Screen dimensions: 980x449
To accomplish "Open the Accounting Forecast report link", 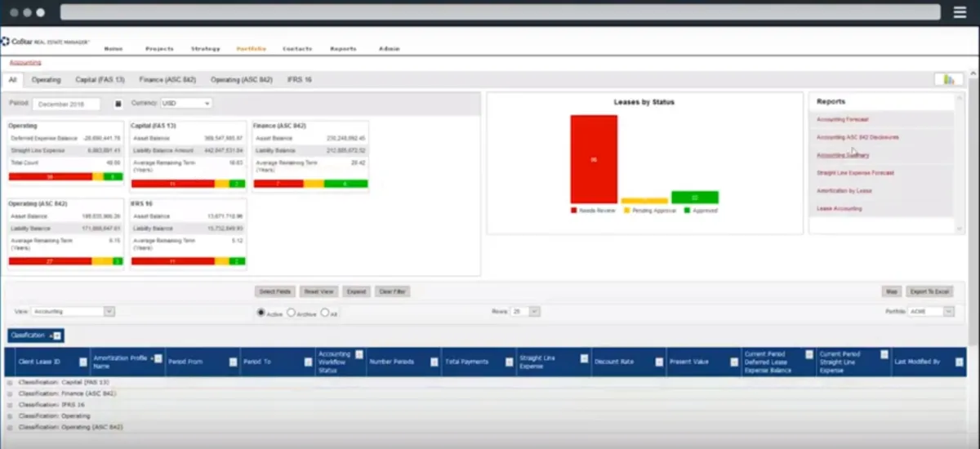I will [843, 119].
